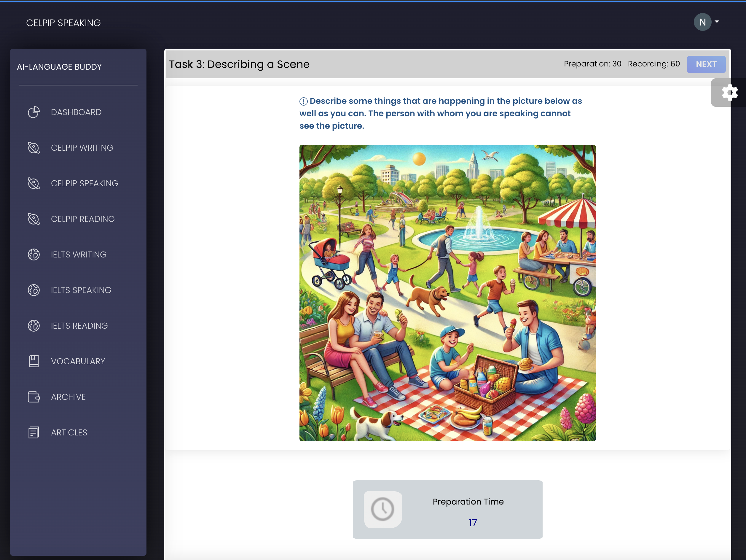
Task: Click the CELPIP Reading sidebar icon
Action: click(34, 219)
